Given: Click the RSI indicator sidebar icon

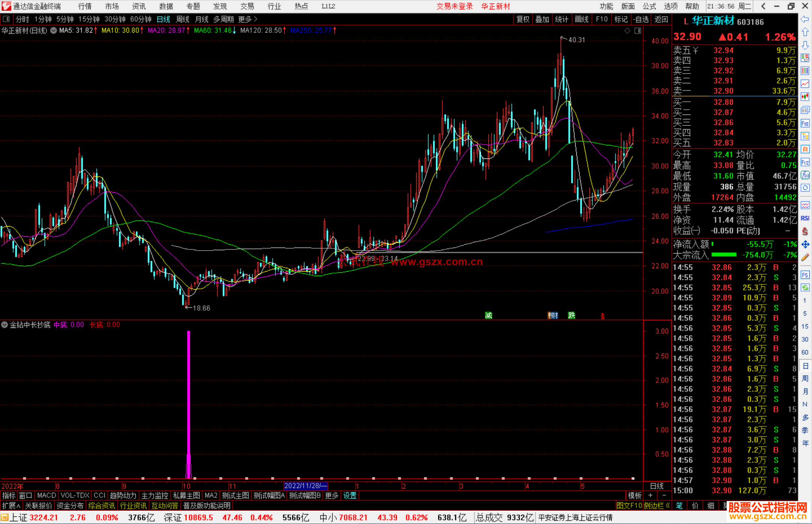Looking at the screenshot, I should click(805, 218).
